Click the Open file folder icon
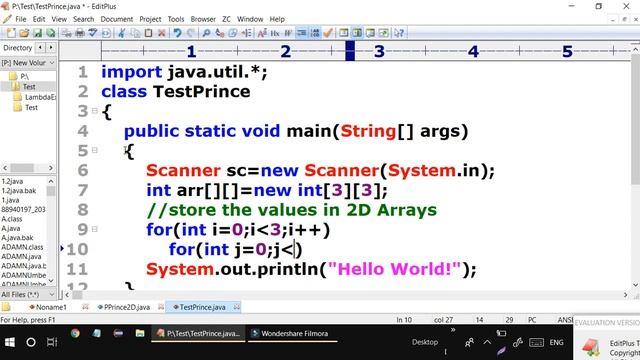The width and height of the screenshot is (640, 360). pyautogui.click(x=24, y=33)
